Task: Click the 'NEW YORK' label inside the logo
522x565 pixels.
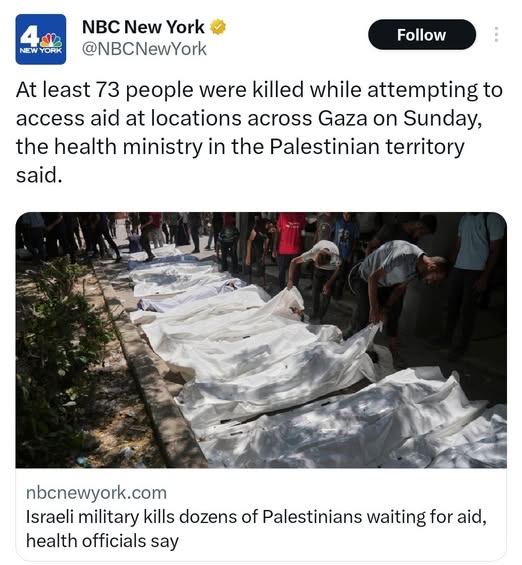Action: click(x=40, y=51)
